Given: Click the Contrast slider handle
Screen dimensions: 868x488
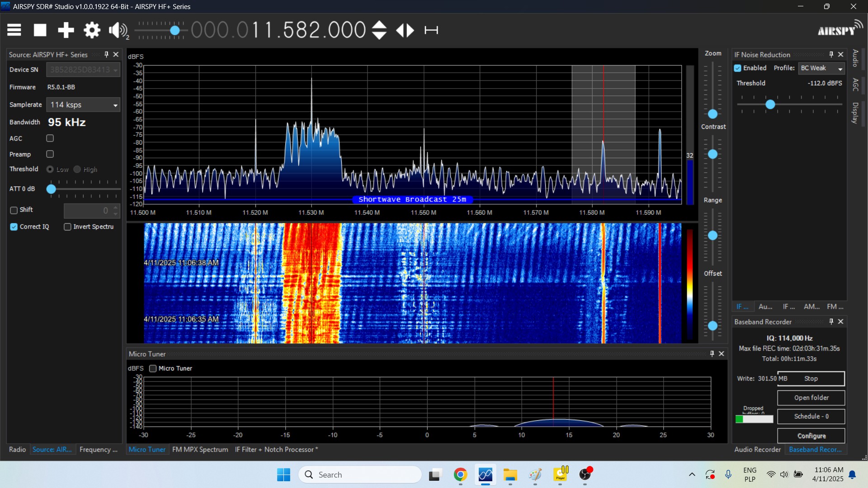Looking at the screenshot, I should click(712, 154).
